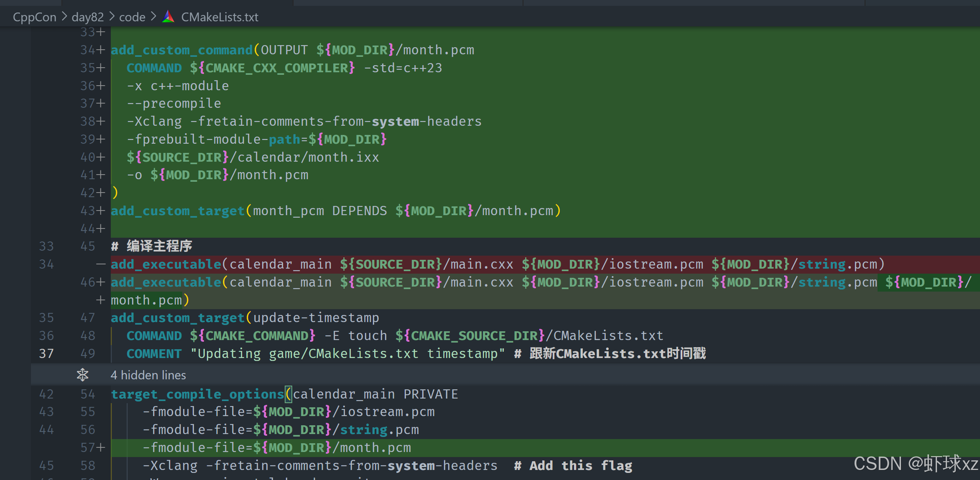
Task: Click the add_executable keyword on removed line
Action: (x=166, y=264)
